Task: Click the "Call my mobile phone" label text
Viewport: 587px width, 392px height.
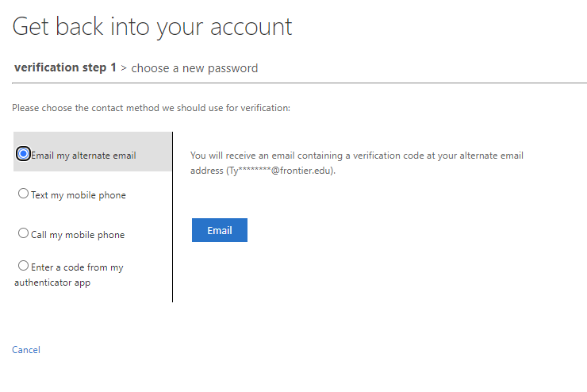Action: click(x=78, y=235)
